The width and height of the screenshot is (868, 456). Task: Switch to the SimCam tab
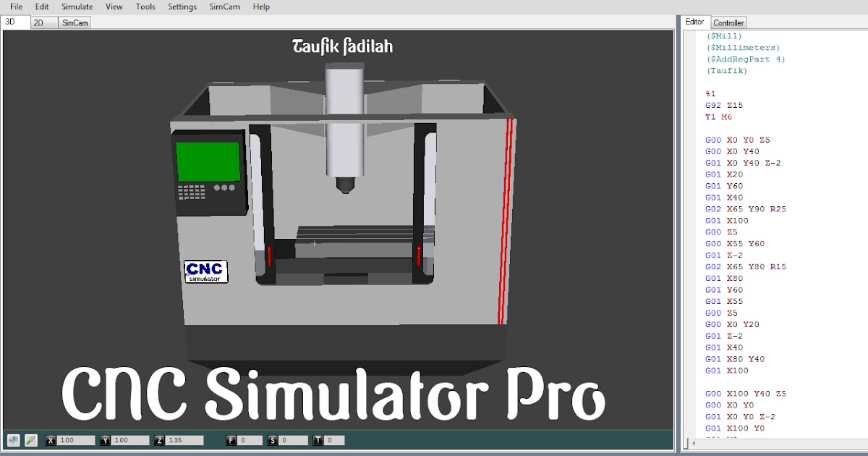[x=75, y=22]
